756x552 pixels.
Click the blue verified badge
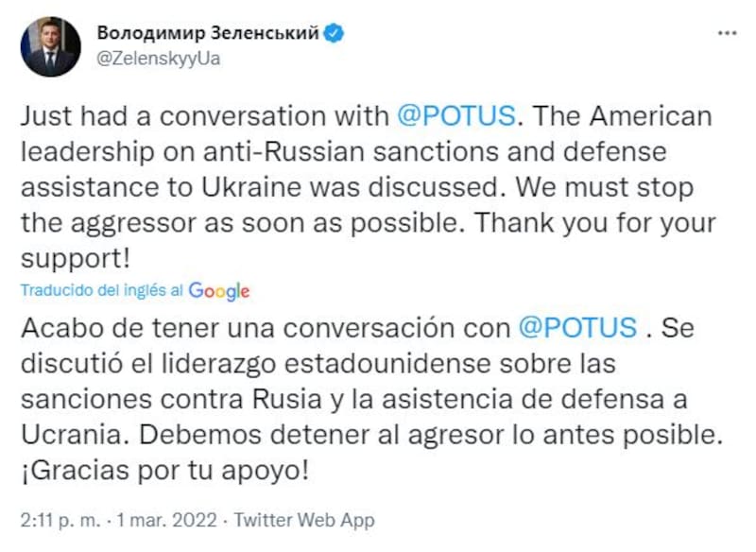pyautogui.click(x=335, y=34)
